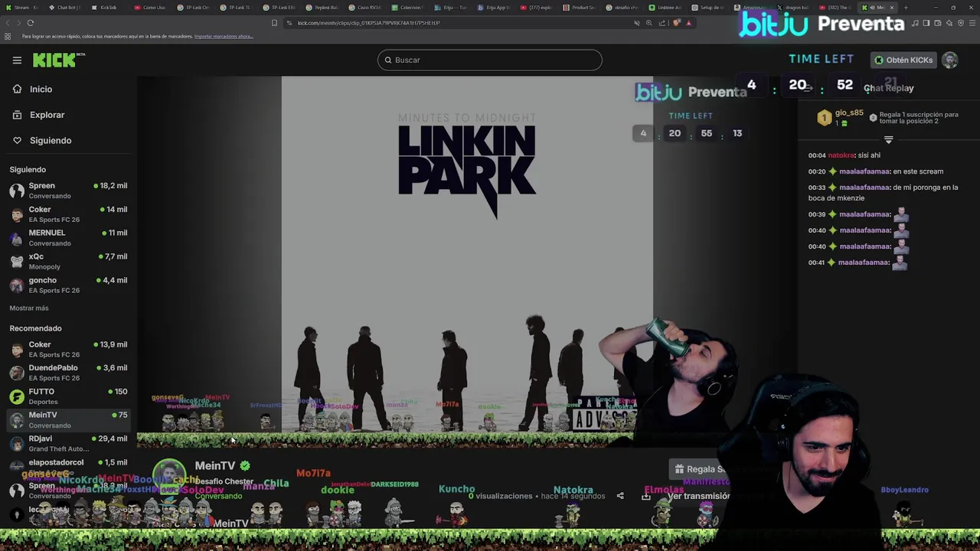Click the clip share icon

tap(620, 496)
